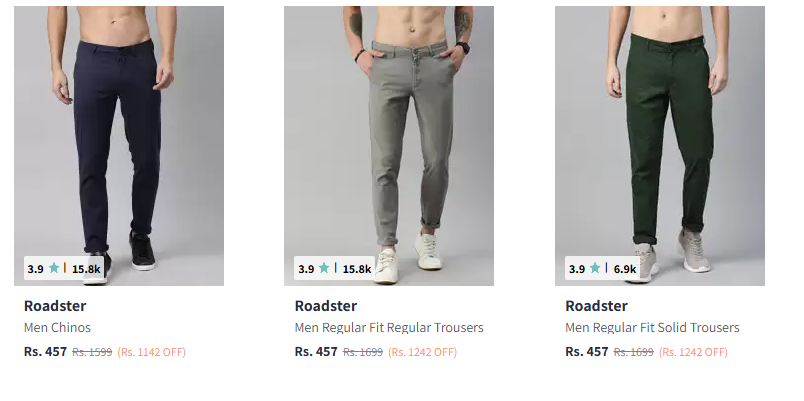Viewport: 804px width, 401px height.
Task: Click star icon on green trousers rating
Action: (x=595, y=268)
